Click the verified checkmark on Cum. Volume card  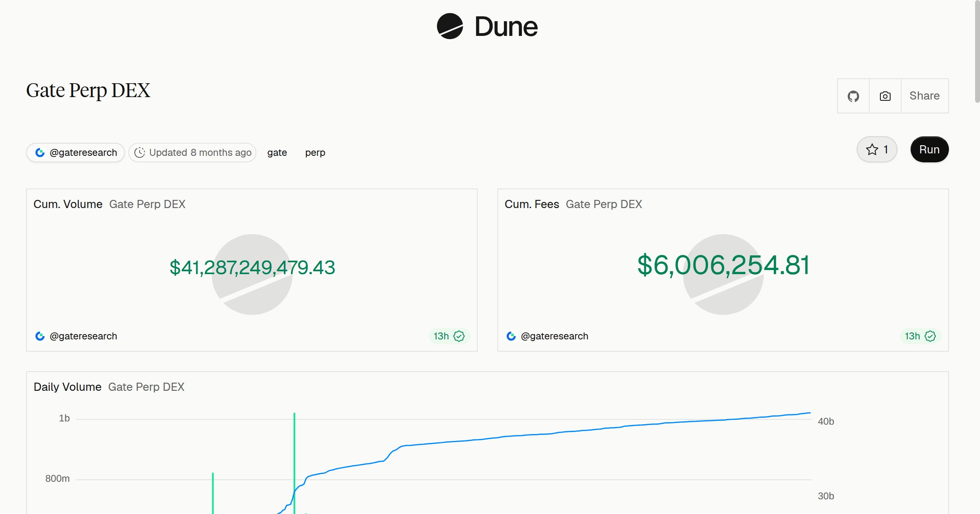[x=459, y=336]
